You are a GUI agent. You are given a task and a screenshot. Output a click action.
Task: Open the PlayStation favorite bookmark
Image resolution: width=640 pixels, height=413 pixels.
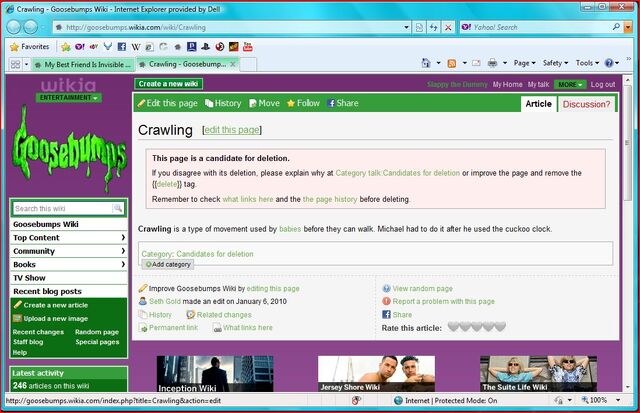205,47
